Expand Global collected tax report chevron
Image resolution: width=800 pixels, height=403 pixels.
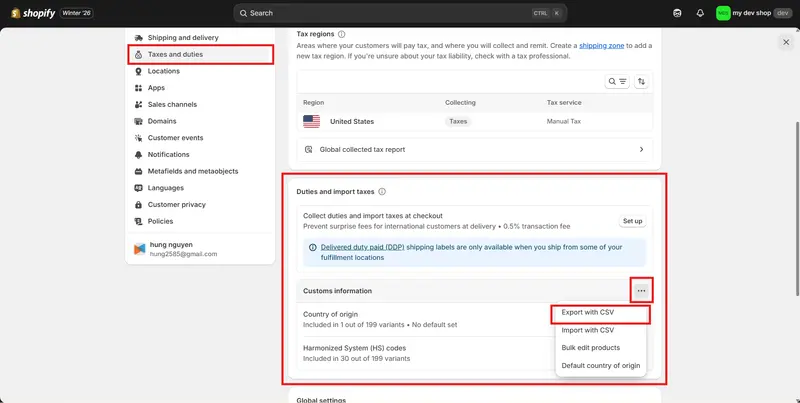(x=641, y=149)
